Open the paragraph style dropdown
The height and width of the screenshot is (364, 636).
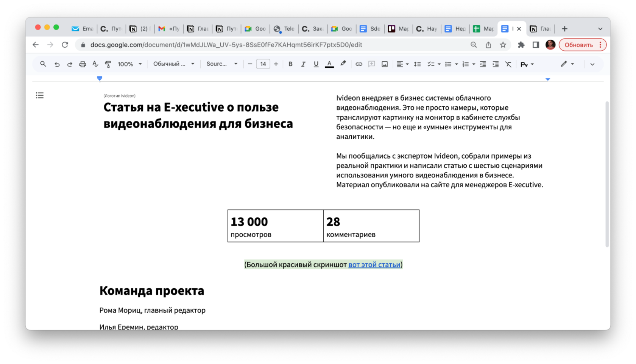point(174,64)
